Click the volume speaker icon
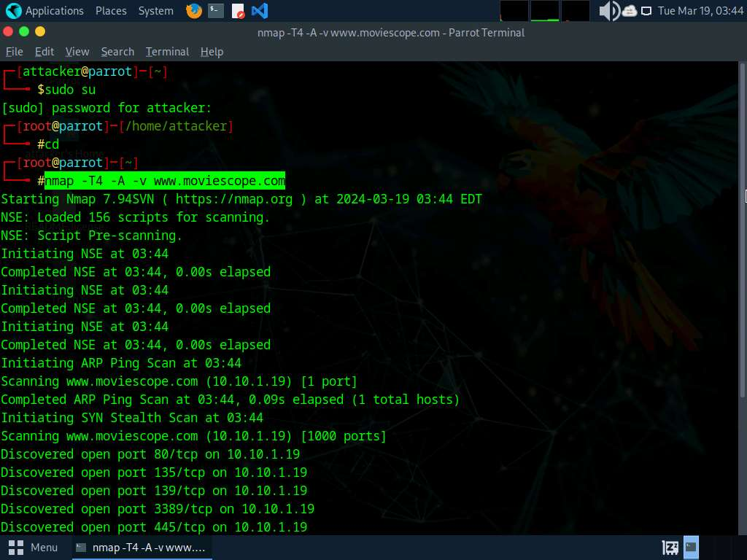747x560 pixels. (x=608, y=11)
